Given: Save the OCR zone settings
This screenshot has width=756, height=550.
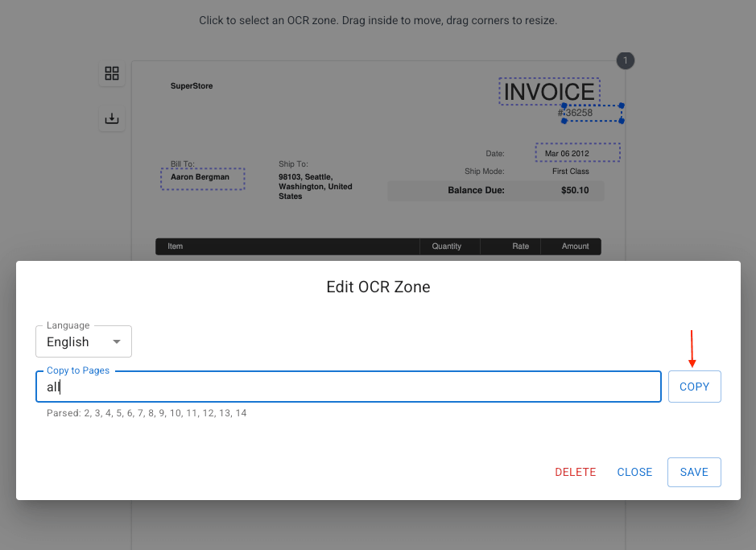Looking at the screenshot, I should tap(693, 473).
